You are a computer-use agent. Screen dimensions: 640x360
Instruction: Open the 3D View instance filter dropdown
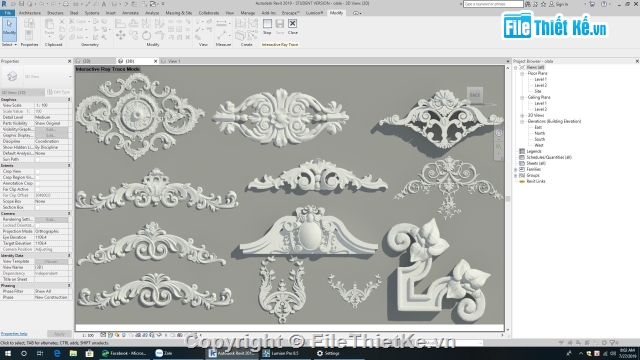click(22, 92)
